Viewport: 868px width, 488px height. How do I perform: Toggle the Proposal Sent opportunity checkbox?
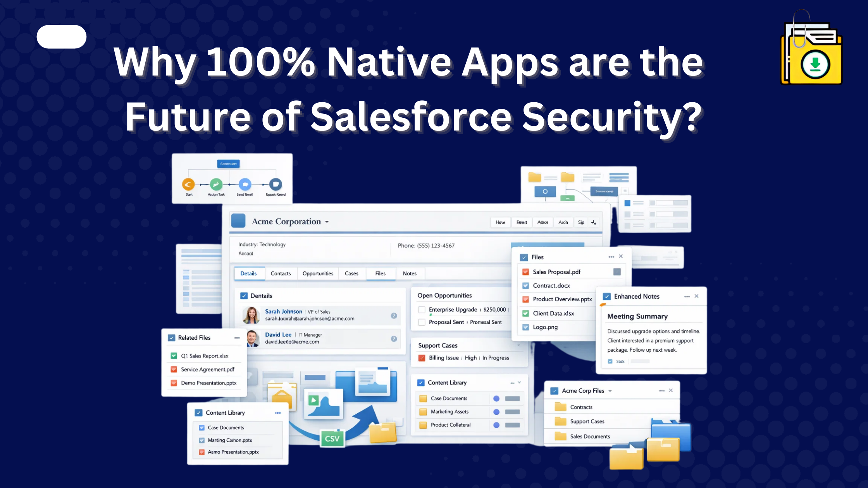[422, 322]
